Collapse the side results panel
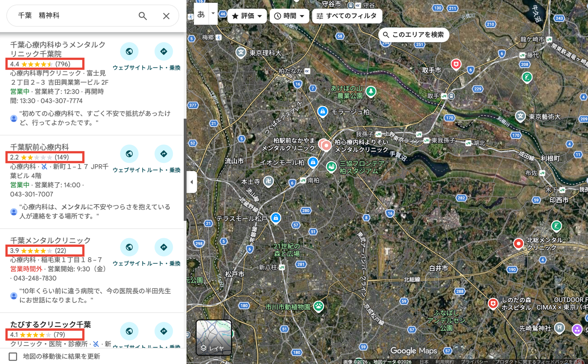Screen dimensions: 588x364 [x=192, y=182]
